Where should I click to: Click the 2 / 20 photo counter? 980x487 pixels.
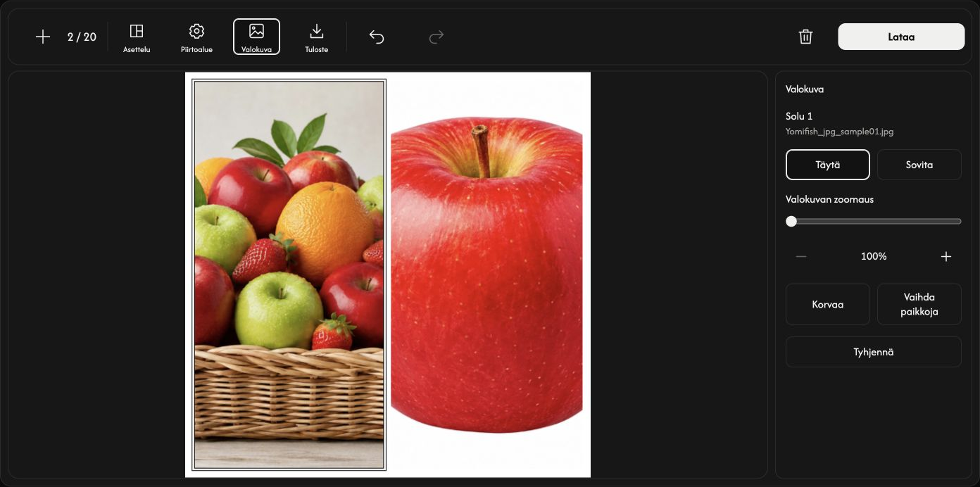82,37
